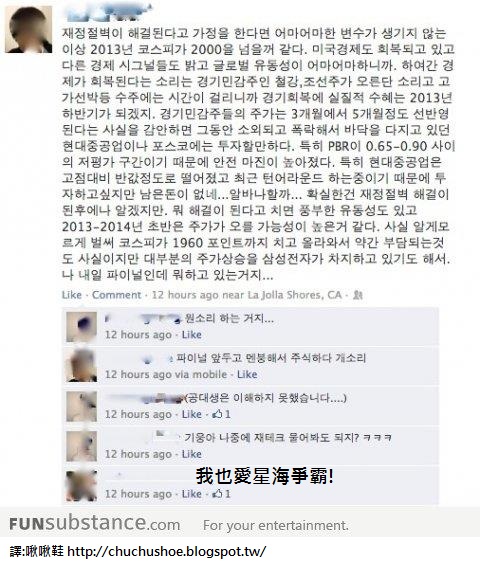This screenshot has height=562, width=480.
Task: Open the fourth commenter's avatar
Action: pos(81,446)
